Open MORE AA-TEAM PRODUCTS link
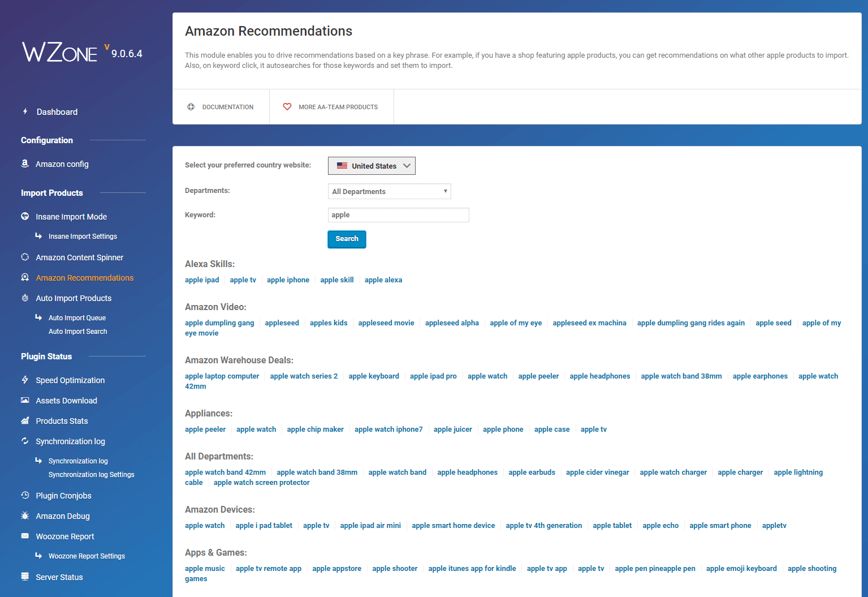This screenshot has width=868, height=597. tap(338, 107)
